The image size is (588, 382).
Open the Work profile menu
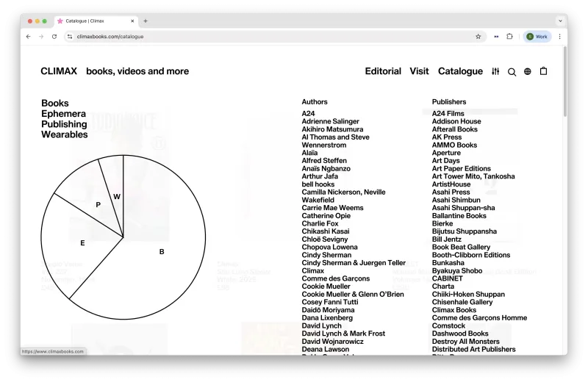[537, 36]
